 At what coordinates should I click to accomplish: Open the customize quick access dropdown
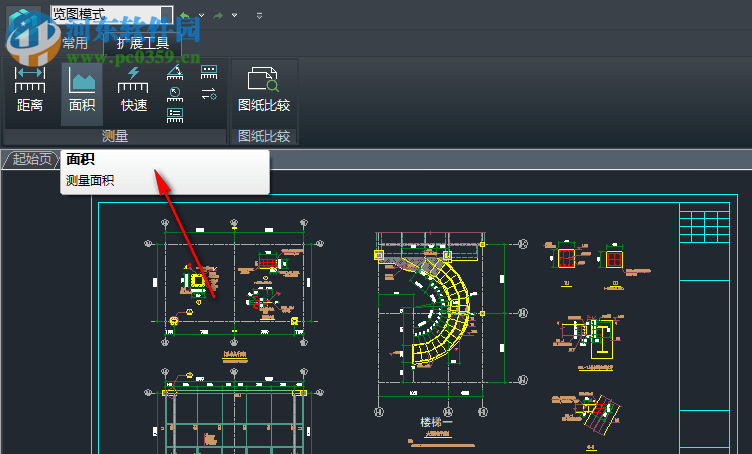259,16
